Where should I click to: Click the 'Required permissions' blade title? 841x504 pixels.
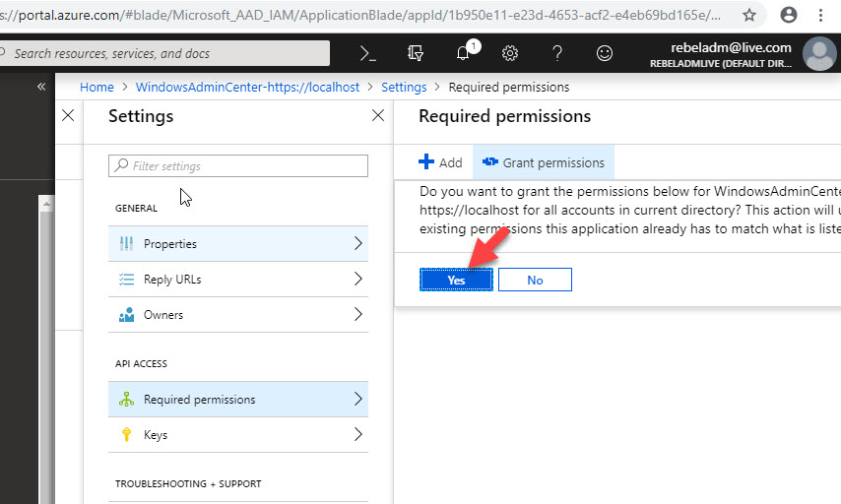point(505,116)
